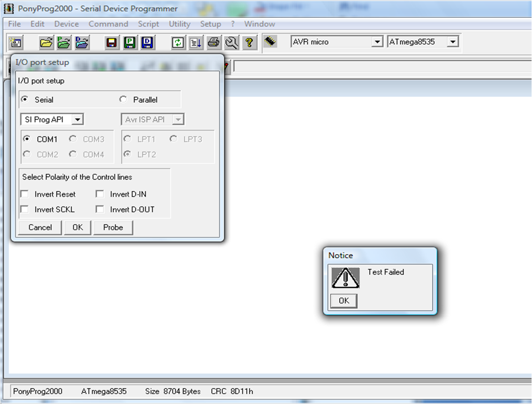The width and height of the screenshot is (532, 404).
Task: Click the warning icon in Notice dialog
Action: [345, 278]
